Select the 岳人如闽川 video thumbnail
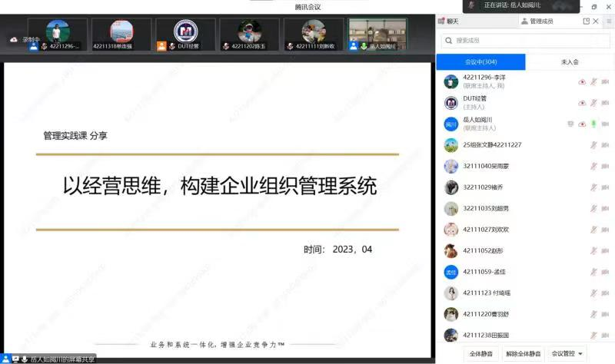Image resolution: width=615 pixels, height=364 pixels. coord(377,35)
